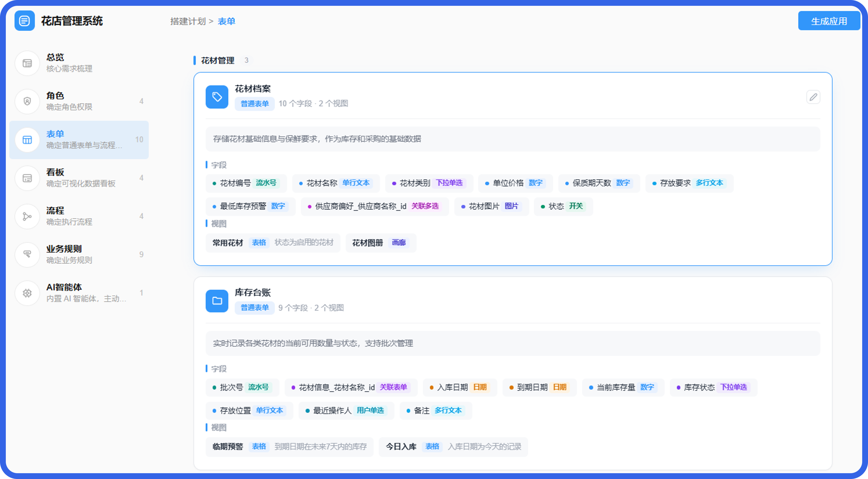
Task: Click the 表单 table icon in sidebar
Action: (27, 140)
